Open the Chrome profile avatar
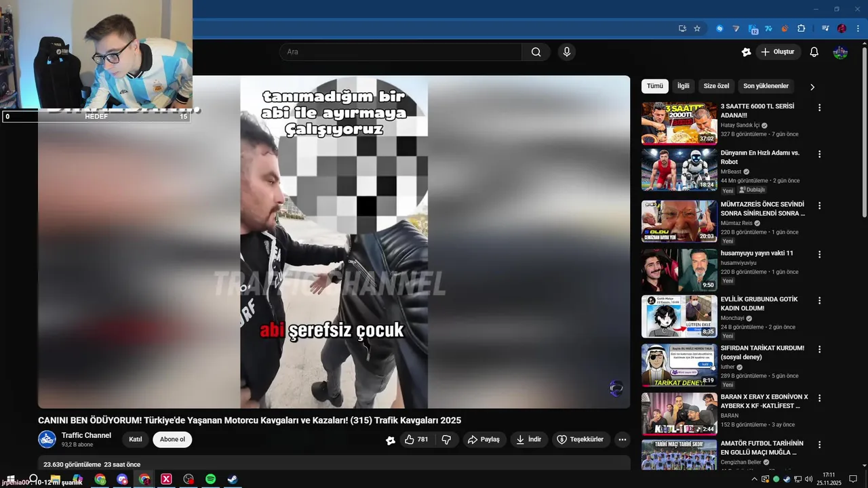Image resolution: width=868 pixels, height=488 pixels. (x=842, y=28)
